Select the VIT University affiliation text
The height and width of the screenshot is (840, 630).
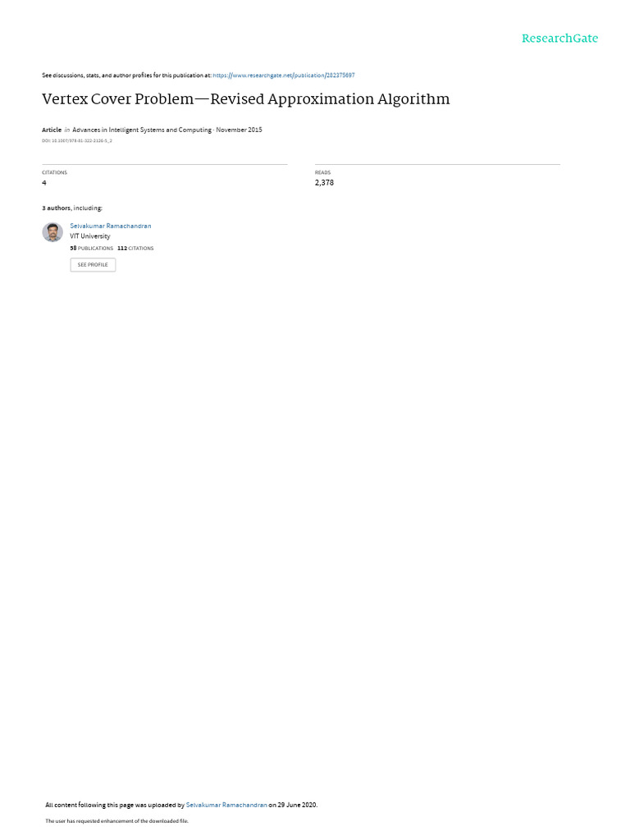(x=90, y=236)
